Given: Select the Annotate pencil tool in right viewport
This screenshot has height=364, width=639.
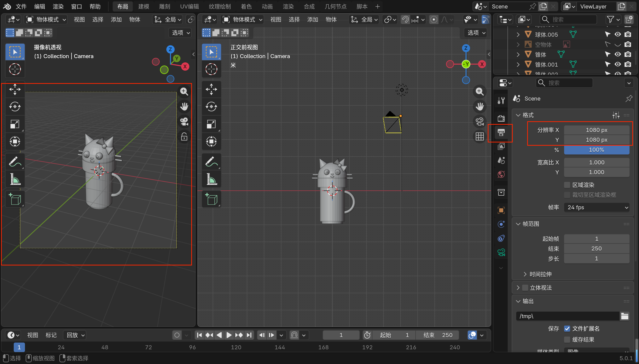Looking at the screenshot, I should [x=211, y=161].
